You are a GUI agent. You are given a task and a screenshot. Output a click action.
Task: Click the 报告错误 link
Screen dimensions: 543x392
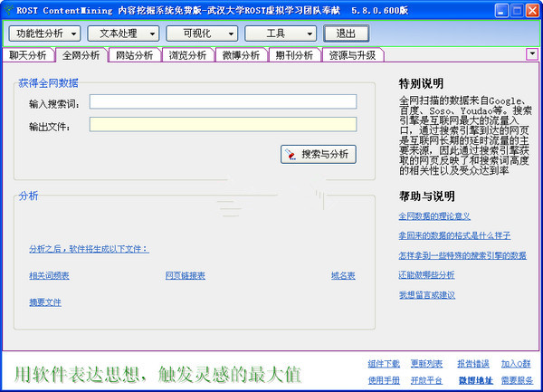pos(473,364)
